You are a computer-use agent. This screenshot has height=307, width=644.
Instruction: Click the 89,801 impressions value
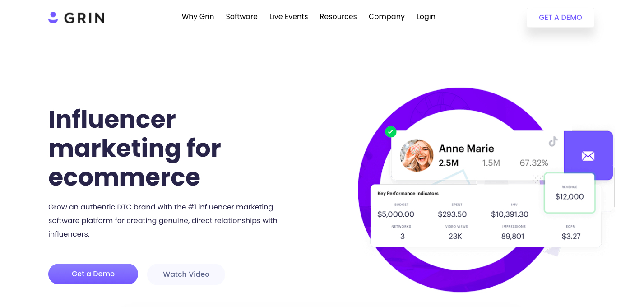(x=513, y=236)
